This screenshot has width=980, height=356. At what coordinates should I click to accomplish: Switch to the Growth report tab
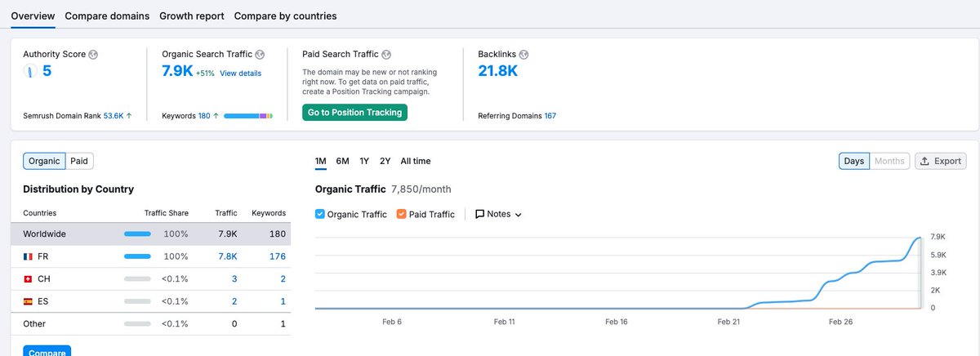pyautogui.click(x=192, y=16)
